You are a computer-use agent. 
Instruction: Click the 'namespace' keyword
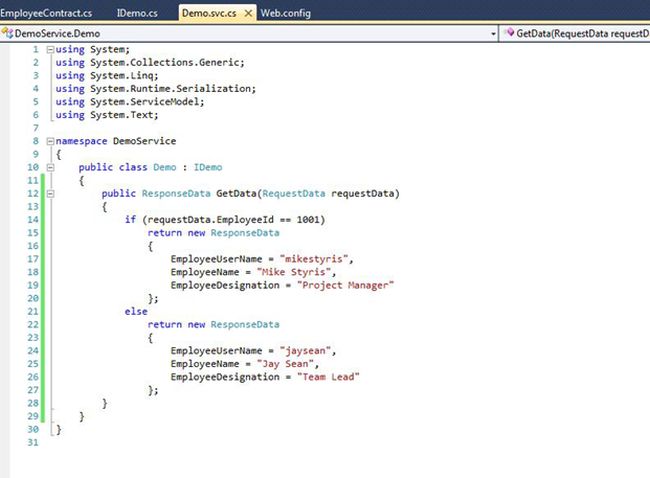click(81, 141)
